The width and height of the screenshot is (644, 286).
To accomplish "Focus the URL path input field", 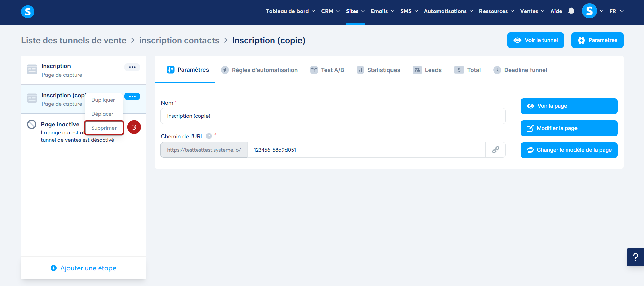I will tap(366, 150).
